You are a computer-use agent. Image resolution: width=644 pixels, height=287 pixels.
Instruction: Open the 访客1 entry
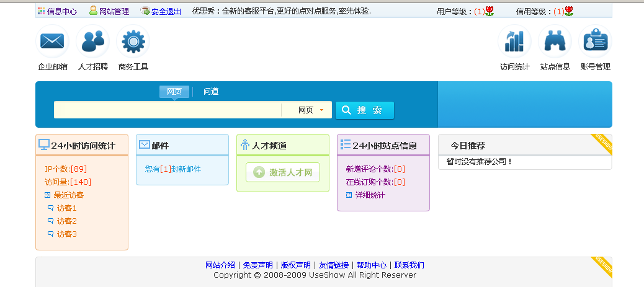tap(67, 208)
